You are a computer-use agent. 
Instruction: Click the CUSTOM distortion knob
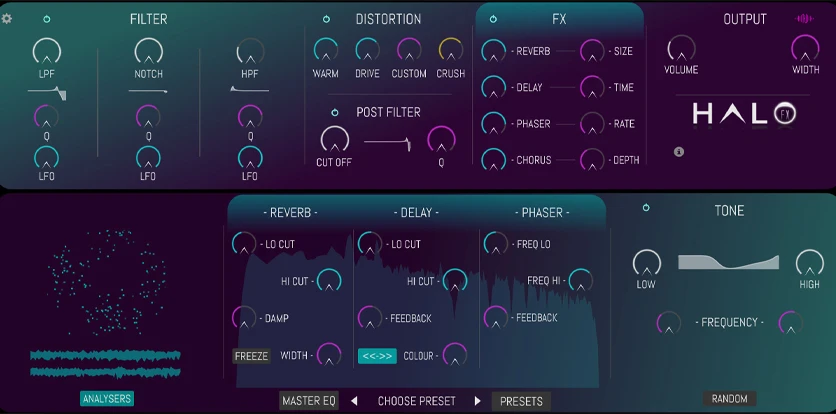click(409, 50)
